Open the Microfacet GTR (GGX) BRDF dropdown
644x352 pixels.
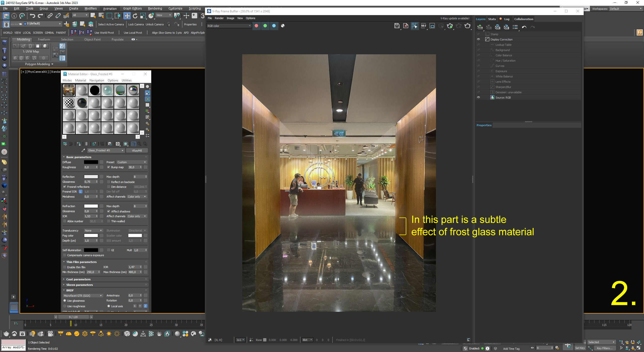tap(83, 296)
